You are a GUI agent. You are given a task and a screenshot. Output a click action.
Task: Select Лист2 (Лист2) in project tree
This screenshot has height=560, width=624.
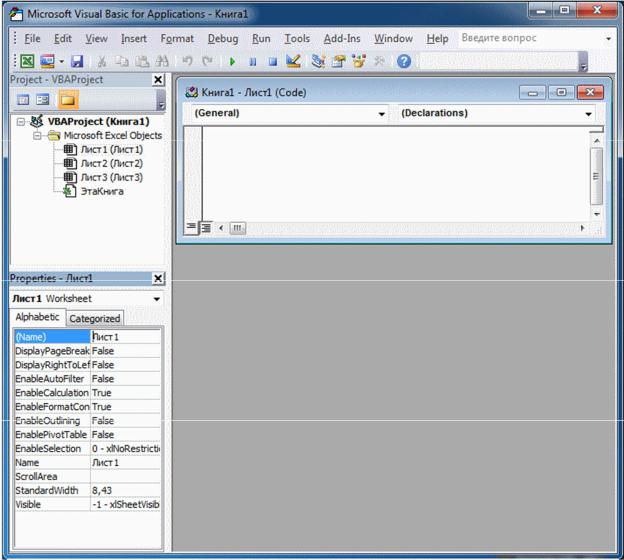pyautogui.click(x=111, y=164)
